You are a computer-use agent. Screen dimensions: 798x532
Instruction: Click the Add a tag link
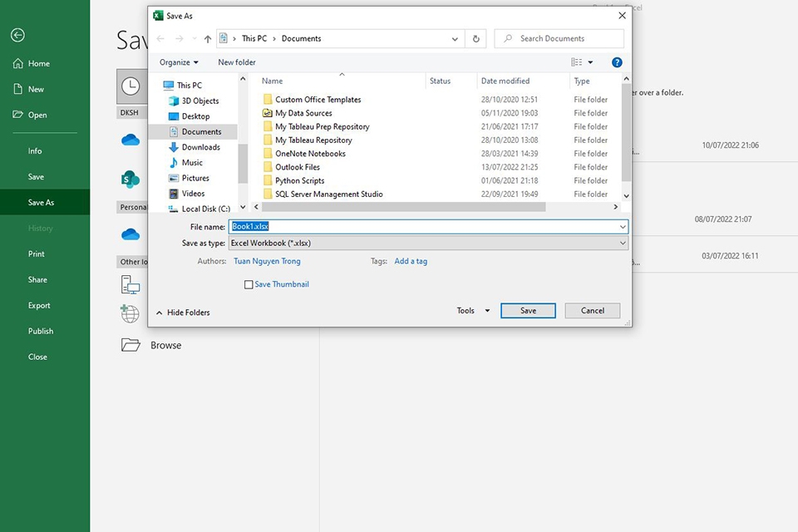click(411, 261)
